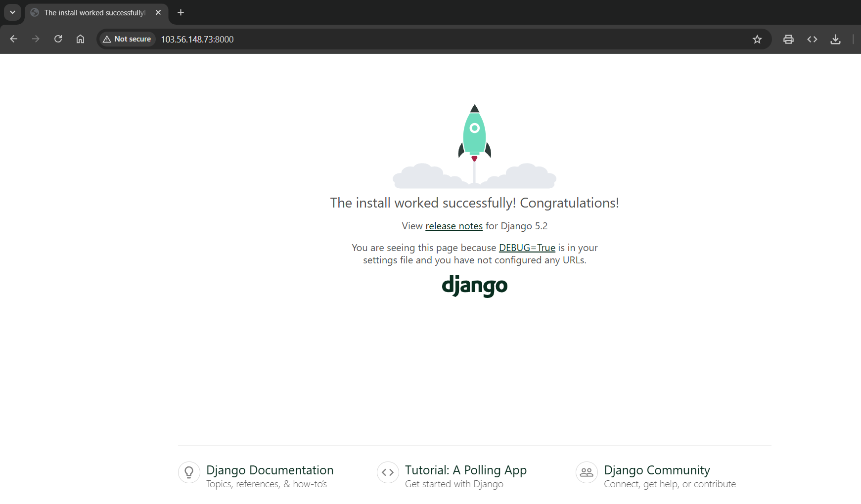This screenshot has width=861, height=504.
Task: Go back to the previous page
Action: click(13, 39)
